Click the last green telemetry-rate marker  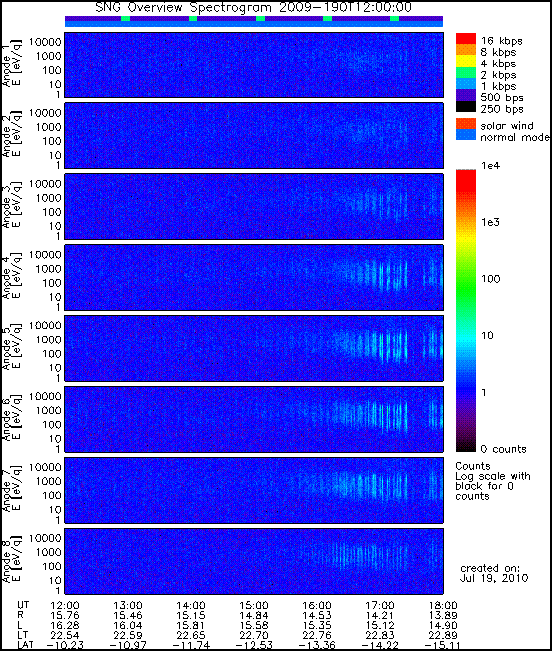click(394, 18)
